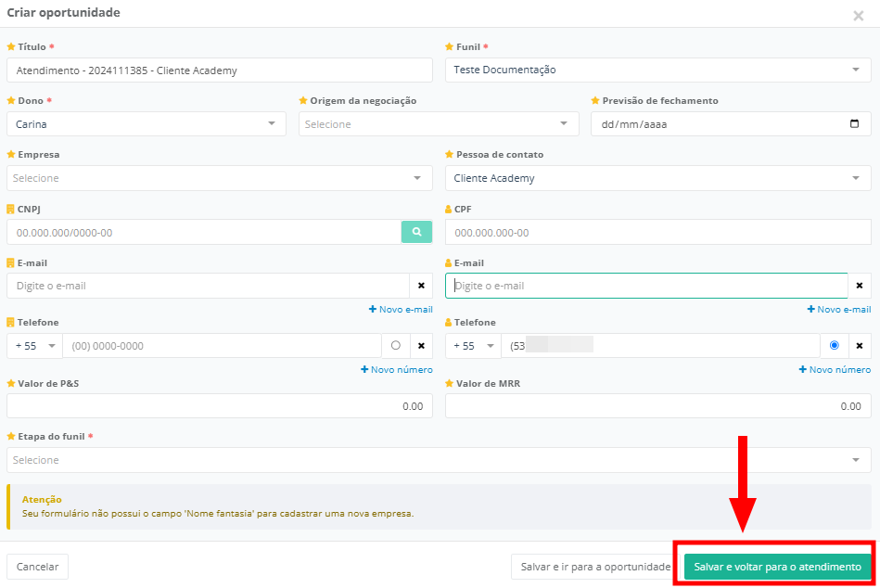Open Origem da negociação dropdown
Screen dimensions: 880x588
pos(438,124)
